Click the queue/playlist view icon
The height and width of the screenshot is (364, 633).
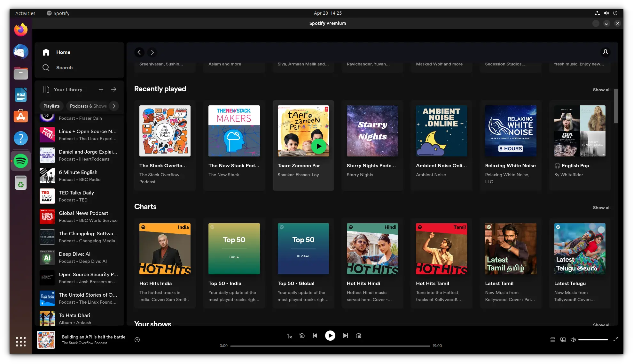click(552, 340)
